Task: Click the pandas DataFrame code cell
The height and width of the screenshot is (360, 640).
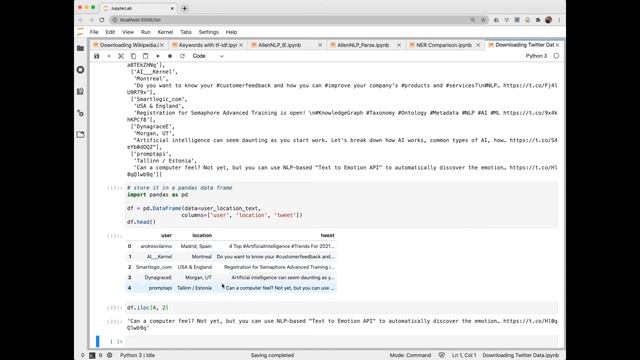Action: click(x=341, y=204)
